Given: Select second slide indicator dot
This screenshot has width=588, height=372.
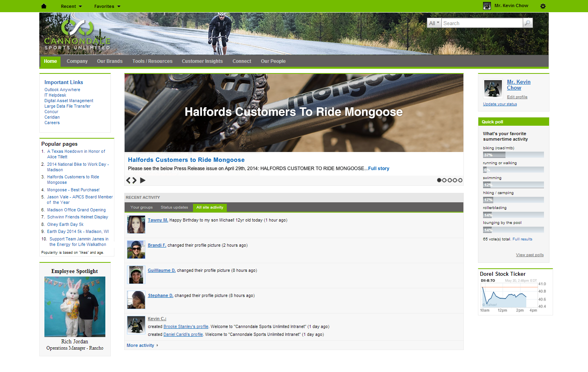Looking at the screenshot, I should click(x=444, y=180).
